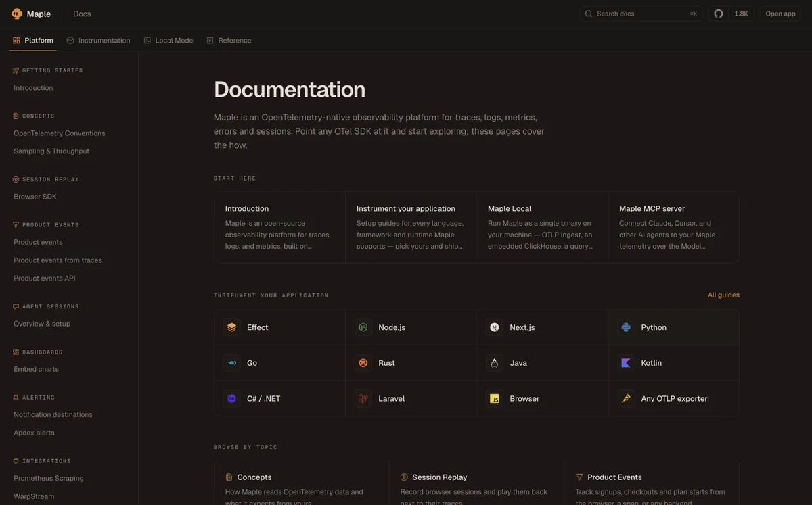Select the Node.js guide icon
812x505 pixels.
[363, 327]
